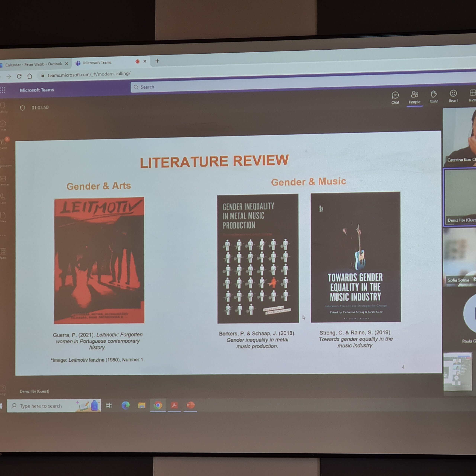Open Teams section with notification badge
Screen dimensions: 476x476
click(x=4, y=143)
